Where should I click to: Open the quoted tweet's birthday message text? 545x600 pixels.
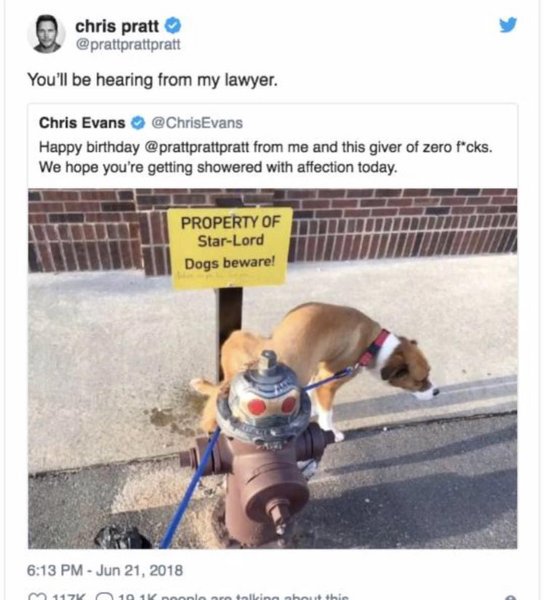266,157
